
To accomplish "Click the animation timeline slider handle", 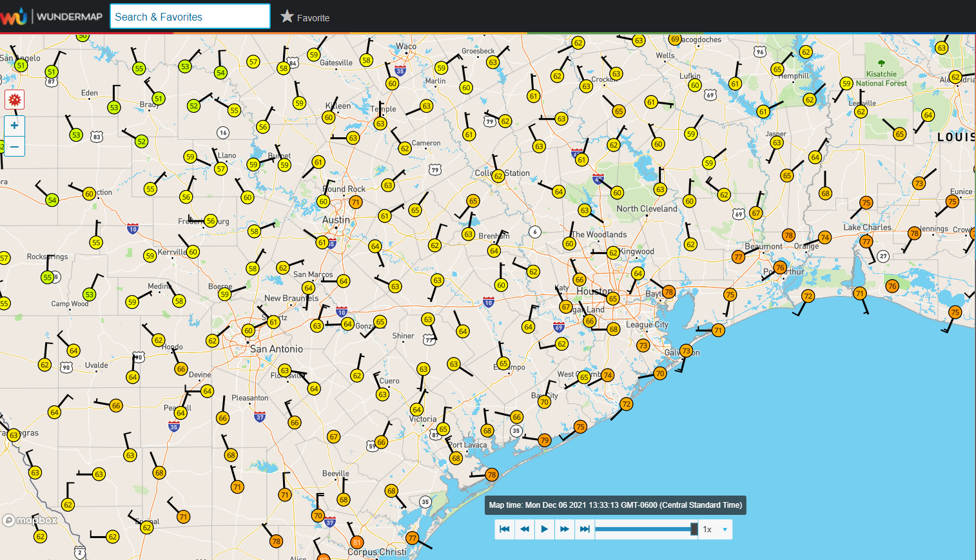I will pos(694,529).
